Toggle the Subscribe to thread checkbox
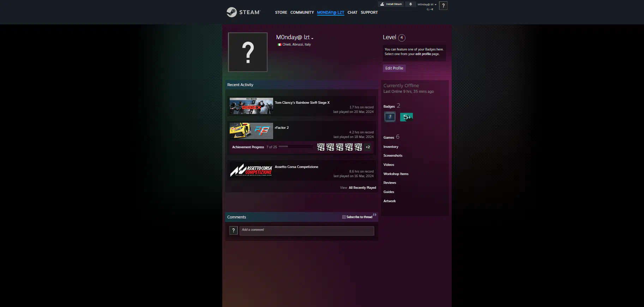This screenshot has width=644, height=307. click(344, 217)
